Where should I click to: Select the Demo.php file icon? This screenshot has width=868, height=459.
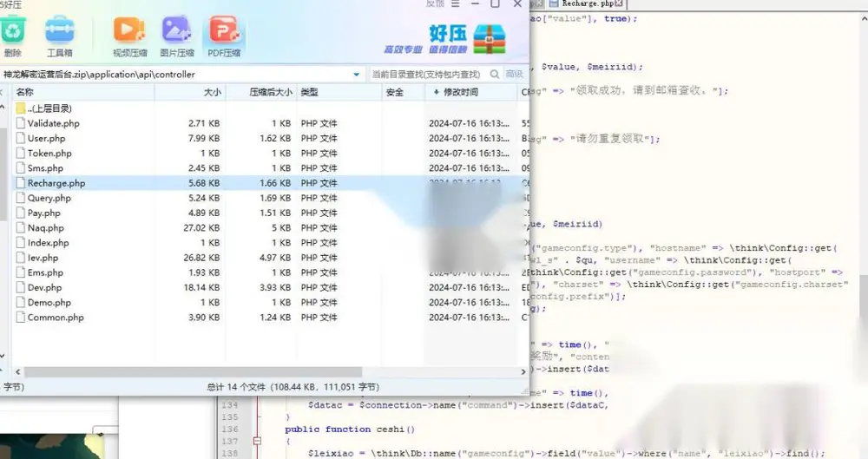tap(21, 302)
